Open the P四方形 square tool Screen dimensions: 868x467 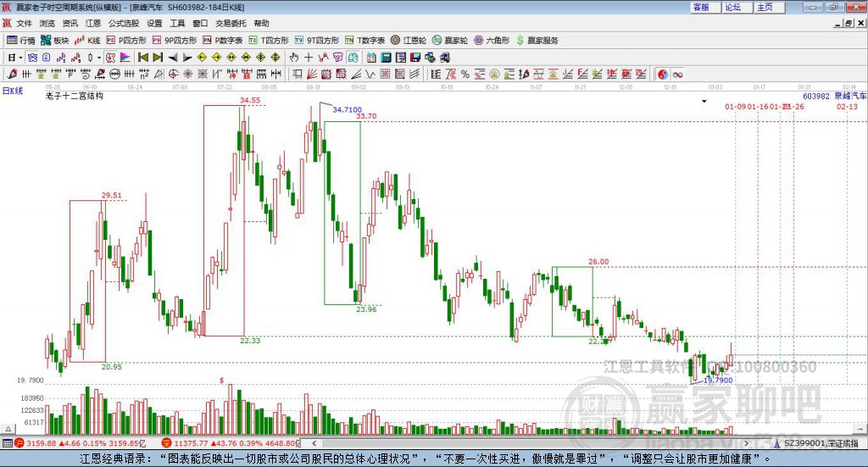click(x=126, y=41)
